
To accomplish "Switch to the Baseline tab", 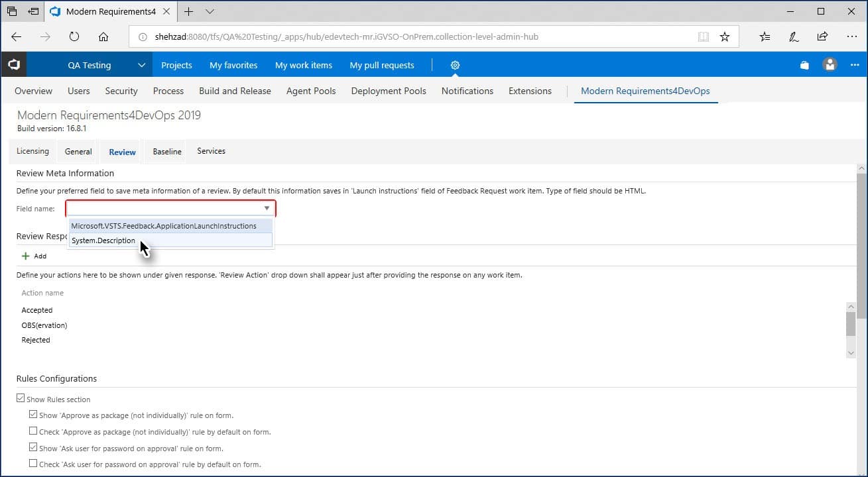I will pos(167,152).
